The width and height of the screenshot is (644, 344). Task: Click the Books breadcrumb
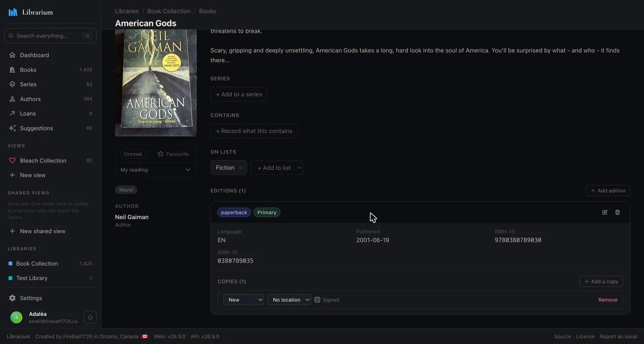tap(207, 11)
